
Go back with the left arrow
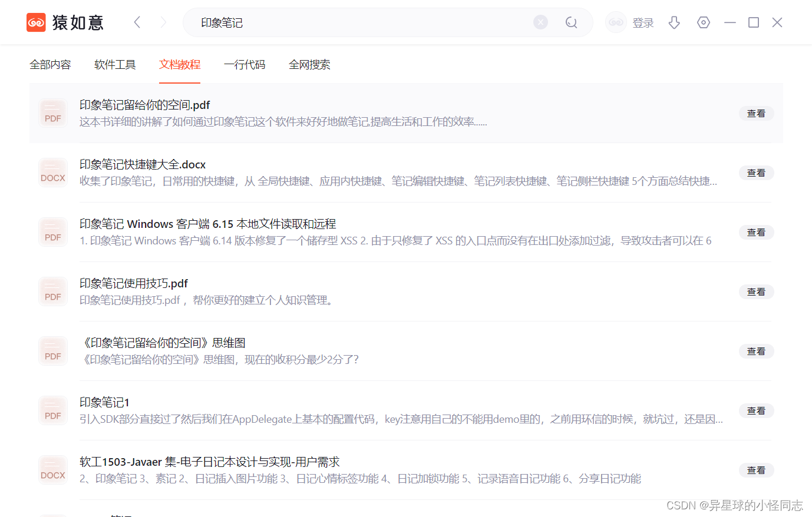click(x=137, y=22)
